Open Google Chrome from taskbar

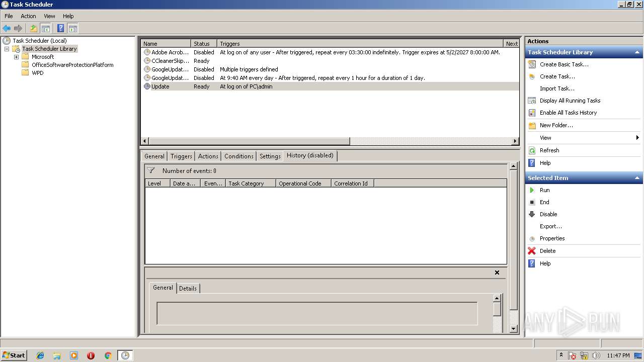(x=108, y=355)
